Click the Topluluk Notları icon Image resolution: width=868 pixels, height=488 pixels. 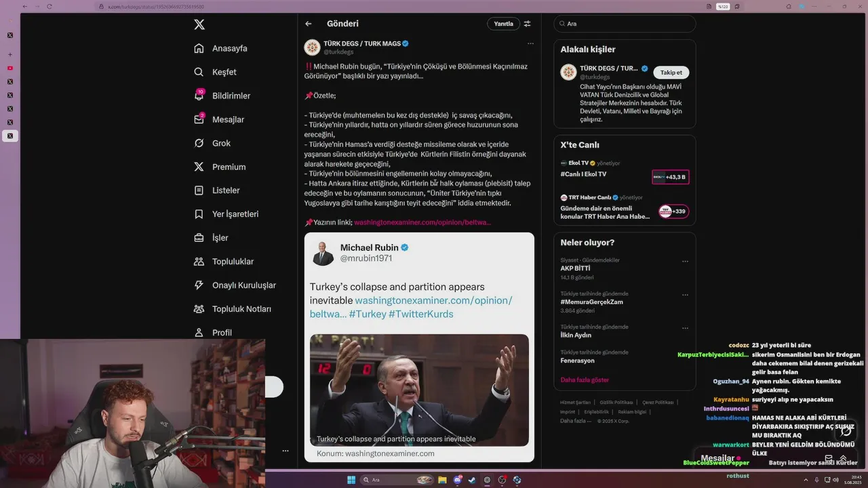199,309
